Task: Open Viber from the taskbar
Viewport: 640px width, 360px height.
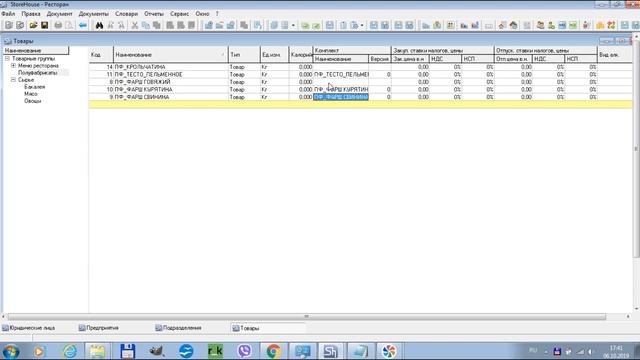Action: point(244,351)
